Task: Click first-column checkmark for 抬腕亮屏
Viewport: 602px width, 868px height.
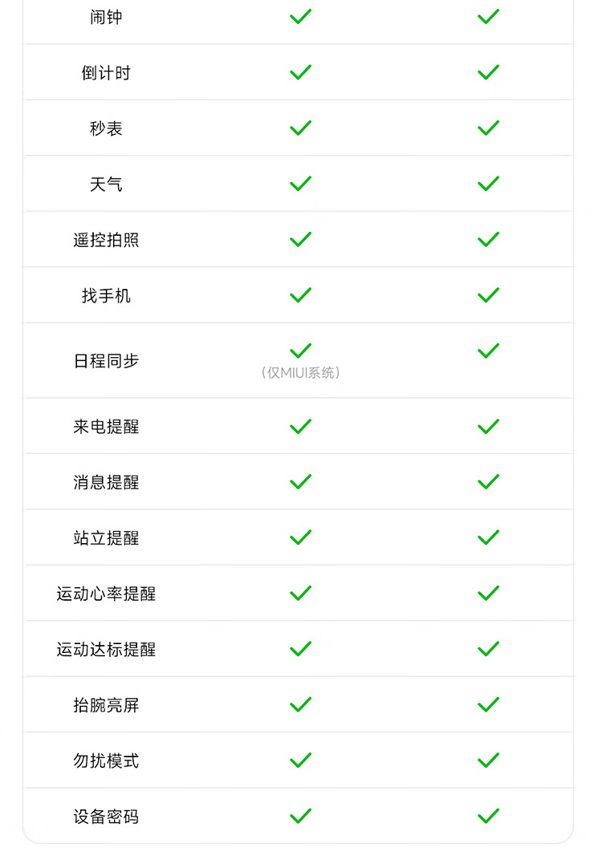Action: click(301, 704)
